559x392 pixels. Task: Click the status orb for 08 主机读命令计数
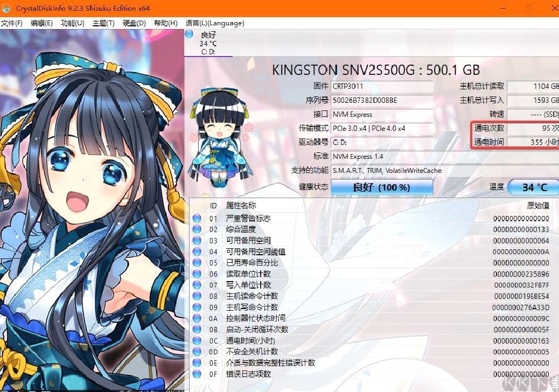click(197, 296)
